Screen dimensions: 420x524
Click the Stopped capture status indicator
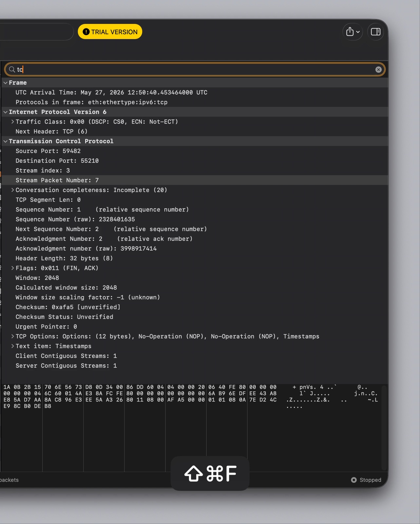(x=366, y=480)
